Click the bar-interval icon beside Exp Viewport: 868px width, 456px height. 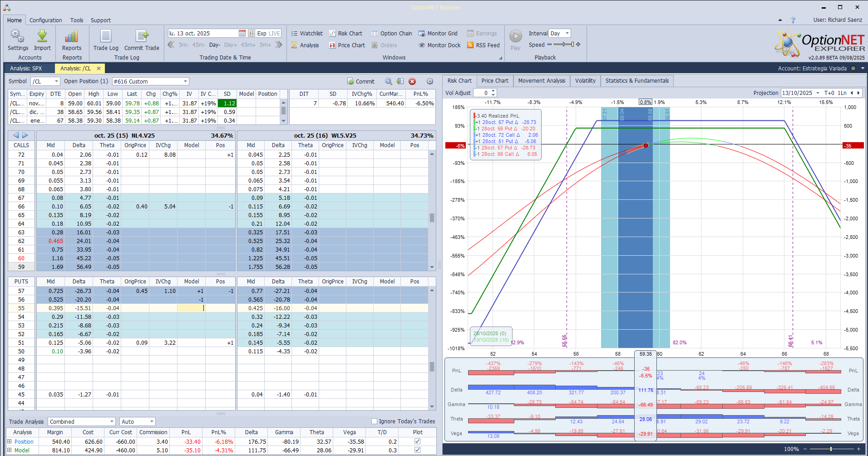tap(252, 33)
